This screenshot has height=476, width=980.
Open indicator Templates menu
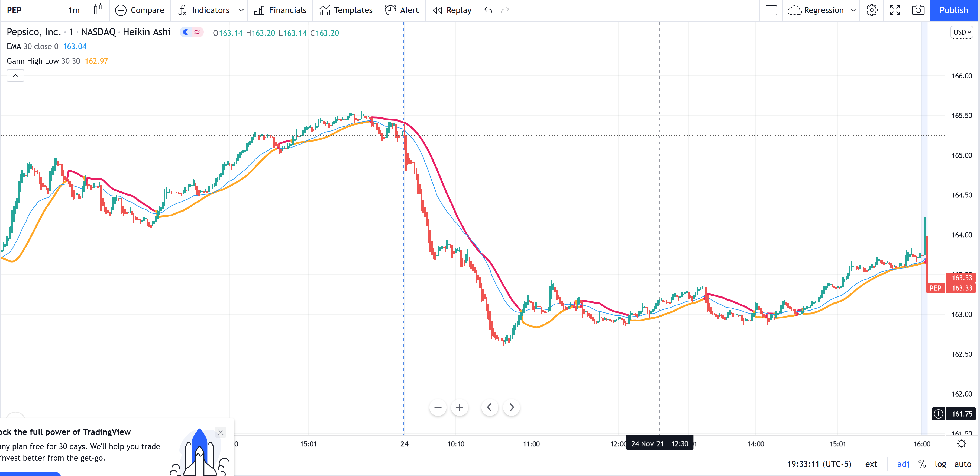[346, 10]
